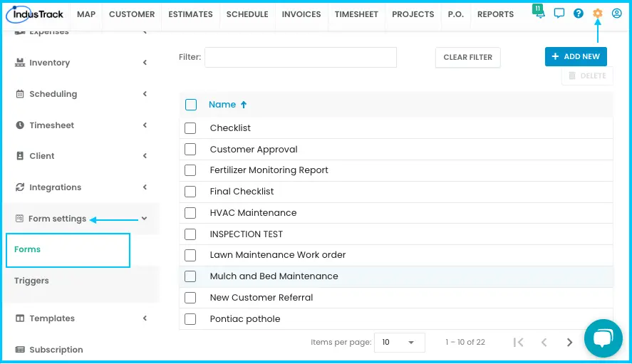
Task: Check the HVAC Maintenance checkbox
Action: tap(190, 213)
